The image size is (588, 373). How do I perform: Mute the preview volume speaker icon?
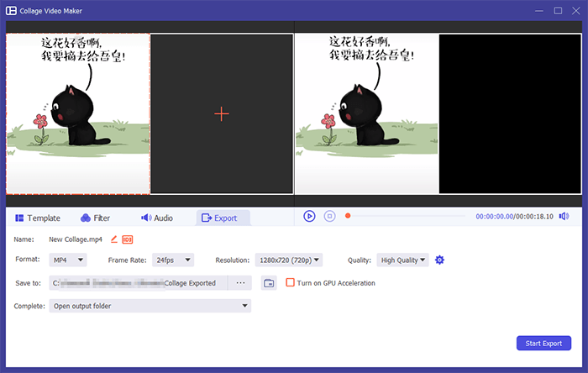coord(564,216)
